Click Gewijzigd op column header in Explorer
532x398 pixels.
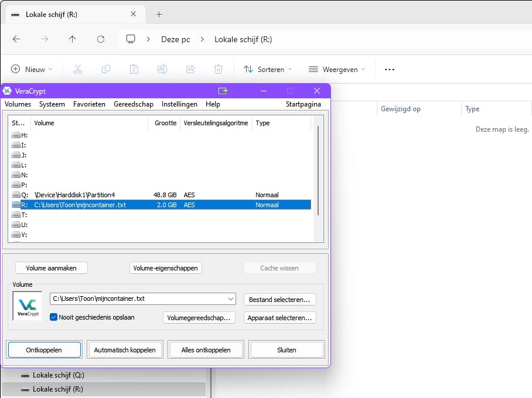coord(419,109)
